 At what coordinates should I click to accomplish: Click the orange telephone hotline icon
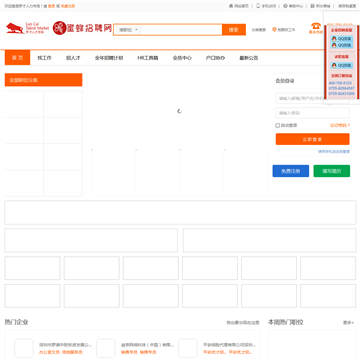point(316,26)
